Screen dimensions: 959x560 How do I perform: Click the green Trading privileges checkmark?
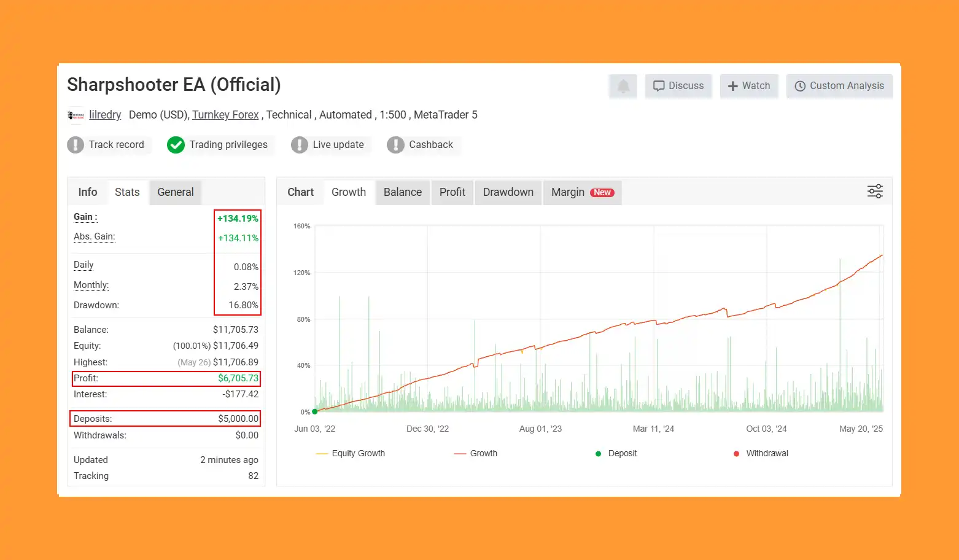point(176,145)
